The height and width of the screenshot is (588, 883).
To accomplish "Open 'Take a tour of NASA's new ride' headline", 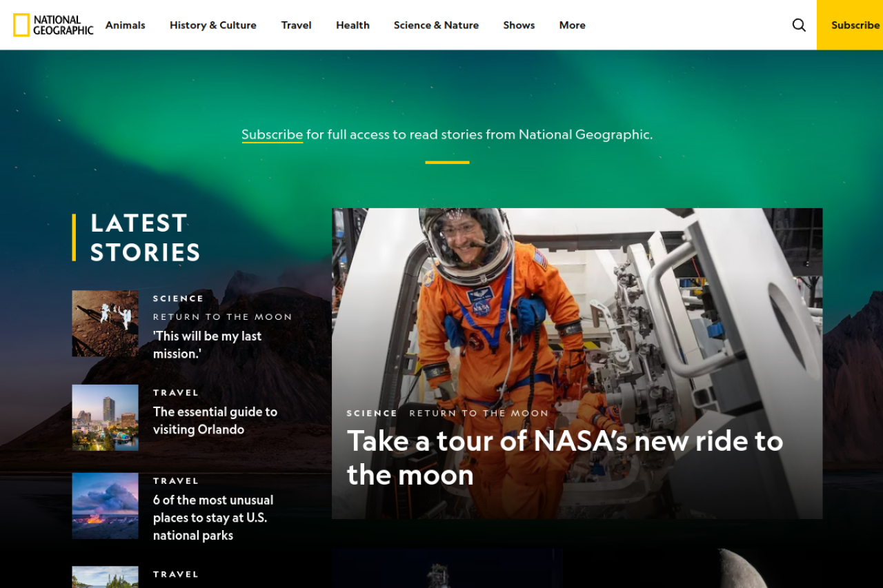I will point(564,458).
